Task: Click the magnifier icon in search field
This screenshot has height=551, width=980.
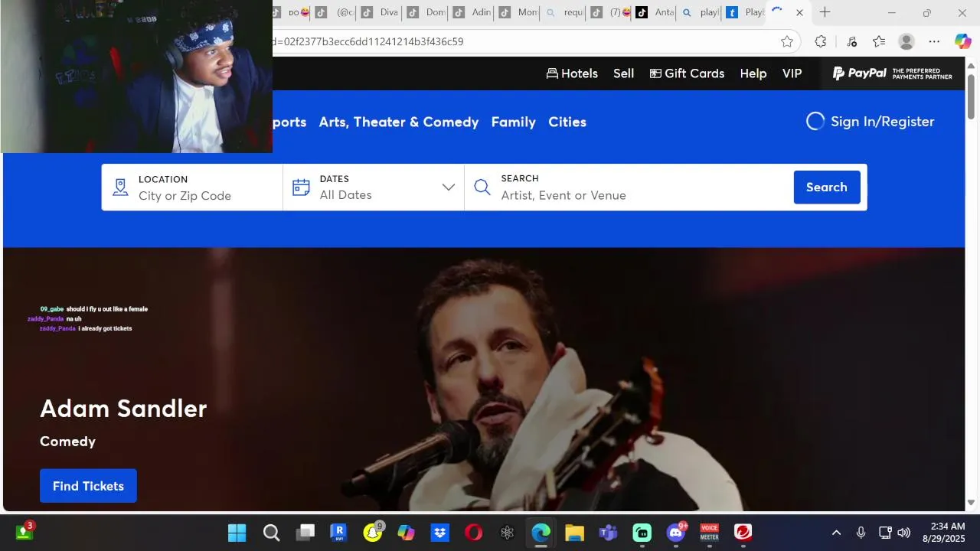Action: click(x=482, y=187)
